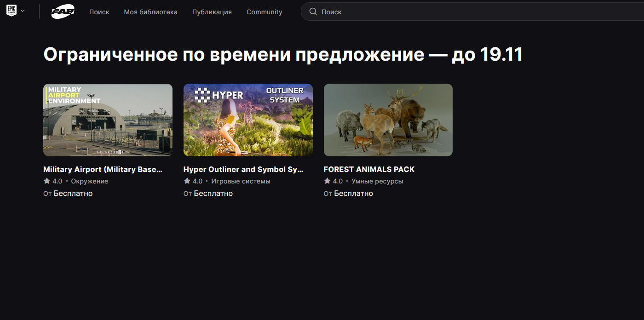The height and width of the screenshot is (320, 644).
Task: Open the FOREST ANIMALS PACK title link
Action: coord(369,169)
